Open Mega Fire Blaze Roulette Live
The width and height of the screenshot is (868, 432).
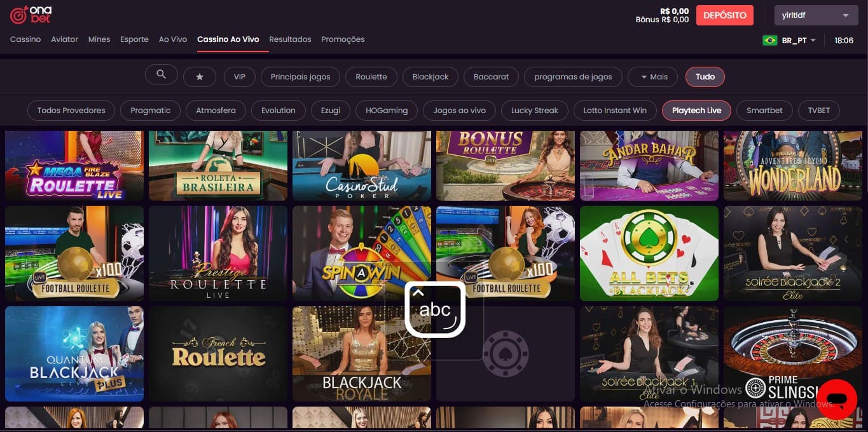click(74, 166)
